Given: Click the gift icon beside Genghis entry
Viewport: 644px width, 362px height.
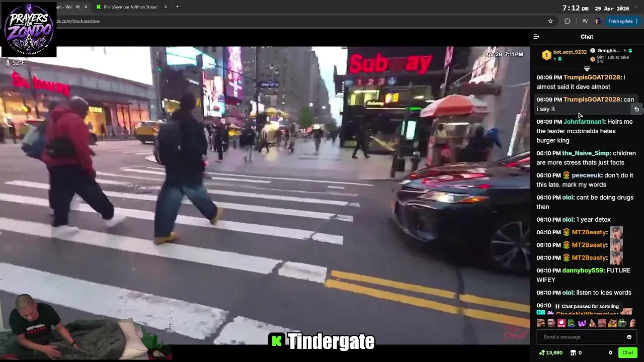Looking at the screenshot, I should point(630,51).
